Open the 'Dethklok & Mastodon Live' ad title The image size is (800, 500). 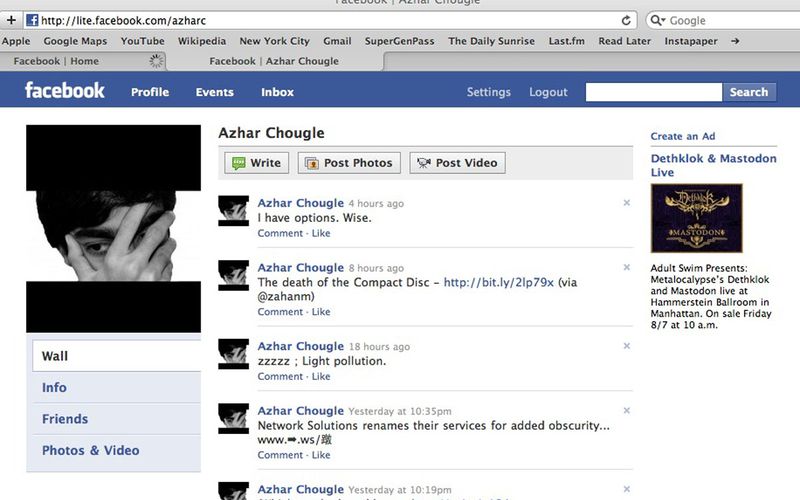(x=713, y=165)
